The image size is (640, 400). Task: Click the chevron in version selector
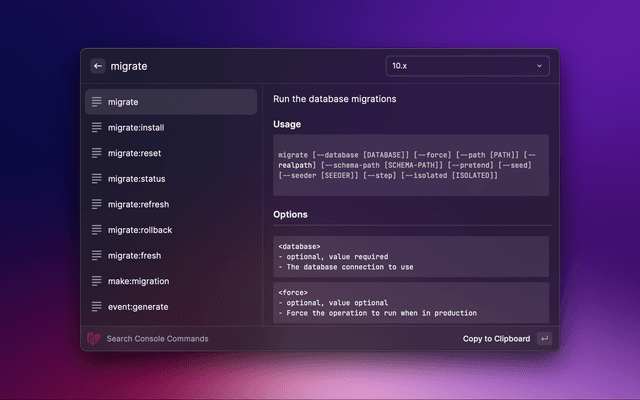click(x=540, y=66)
